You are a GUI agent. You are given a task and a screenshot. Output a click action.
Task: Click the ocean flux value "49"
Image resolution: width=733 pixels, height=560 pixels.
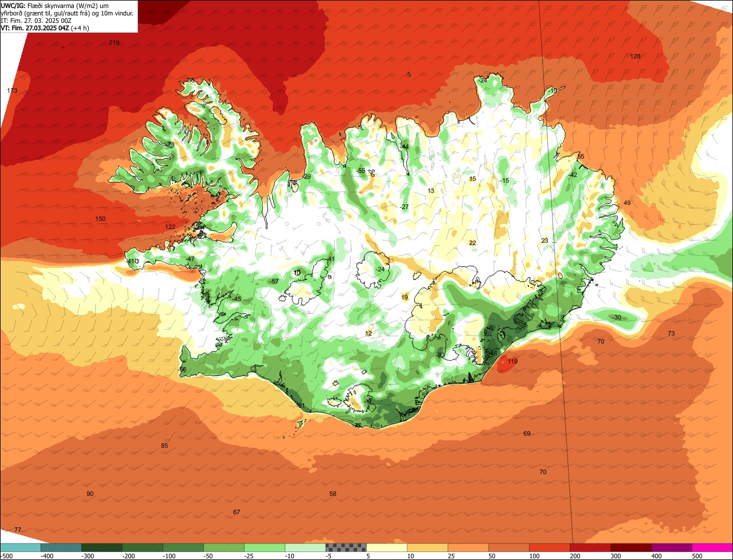pos(627,203)
